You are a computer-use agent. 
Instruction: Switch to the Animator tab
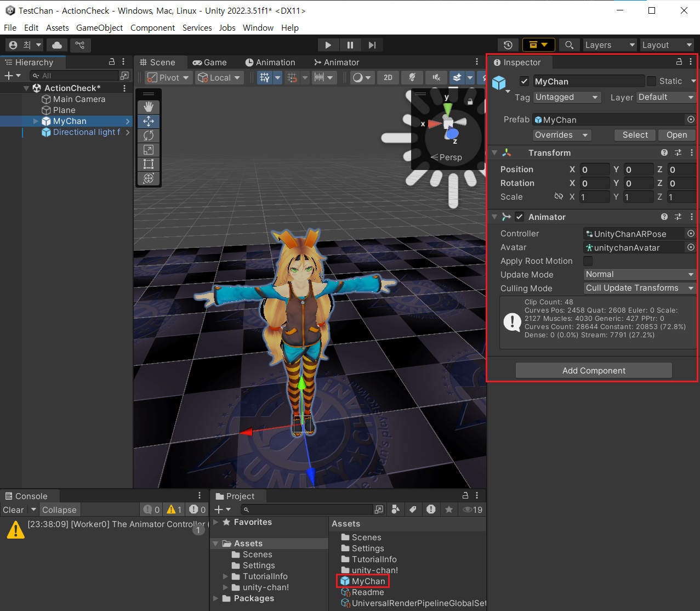pos(337,63)
